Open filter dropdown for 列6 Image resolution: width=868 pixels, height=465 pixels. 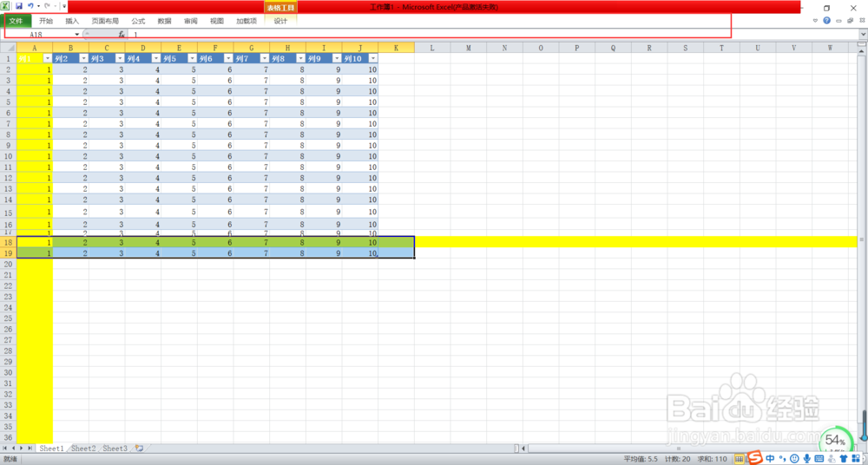coord(228,58)
